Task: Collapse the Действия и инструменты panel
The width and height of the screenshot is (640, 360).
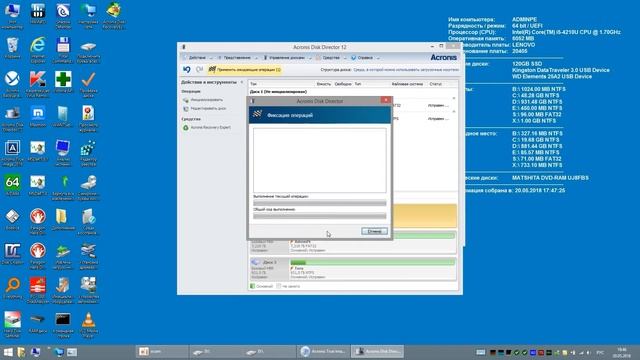Action: click(242, 82)
